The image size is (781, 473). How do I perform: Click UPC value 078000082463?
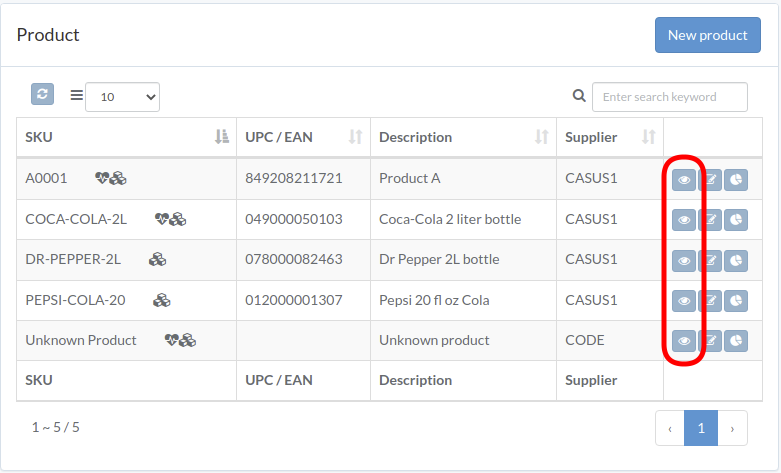(x=294, y=259)
